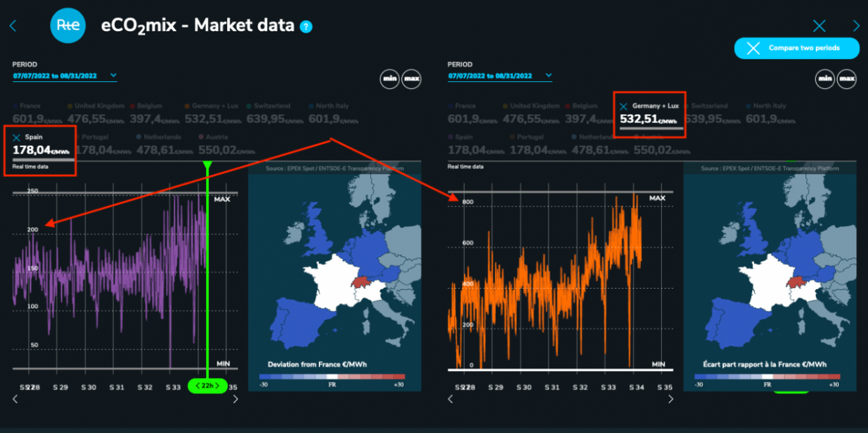Toggle the min button in left panel
Viewport: 868px width, 433px height.
click(390, 78)
